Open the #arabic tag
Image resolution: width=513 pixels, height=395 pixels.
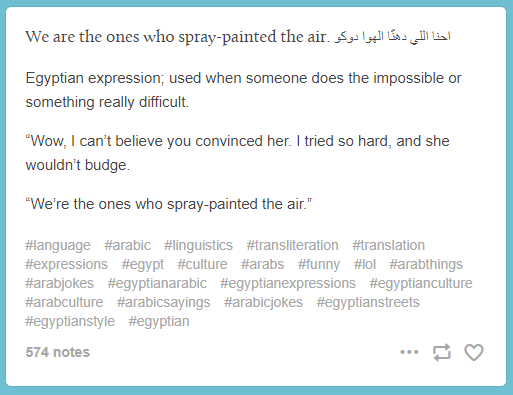tap(127, 246)
